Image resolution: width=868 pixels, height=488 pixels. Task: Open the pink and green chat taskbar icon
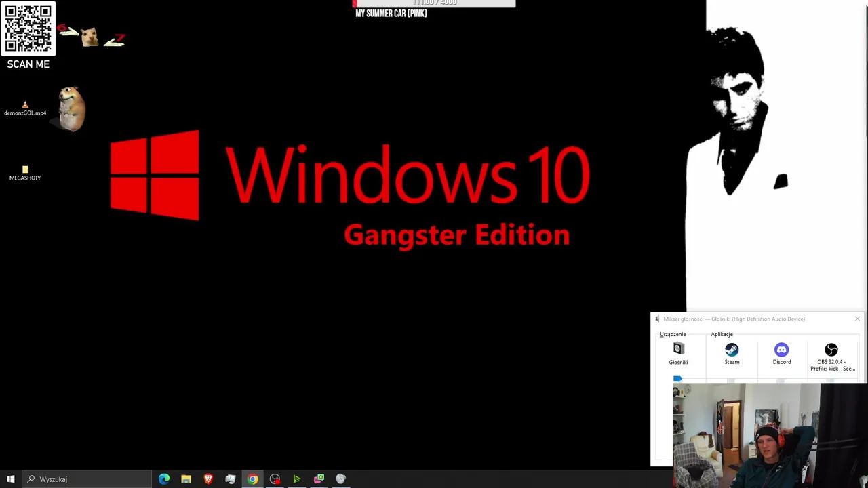pyautogui.click(x=319, y=479)
